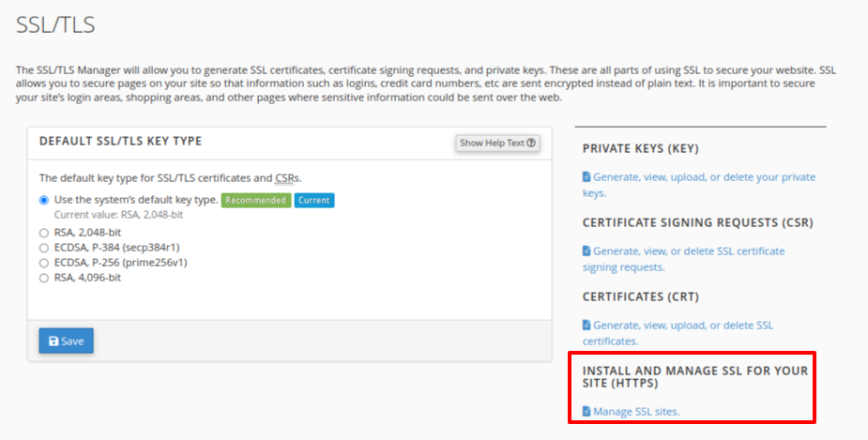Click the document icon beside SSL certificates link
The height and width of the screenshot is (440, 868).
(586, 326)
